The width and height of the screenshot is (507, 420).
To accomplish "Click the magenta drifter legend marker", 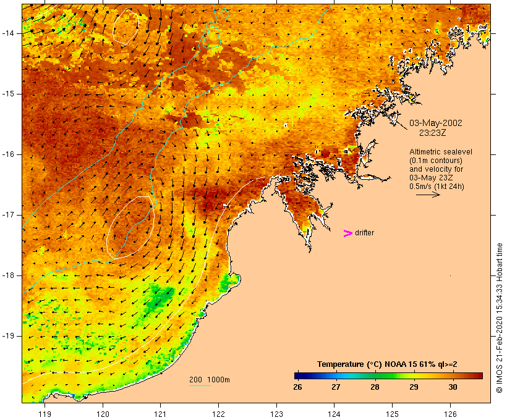I will [348, 233].
